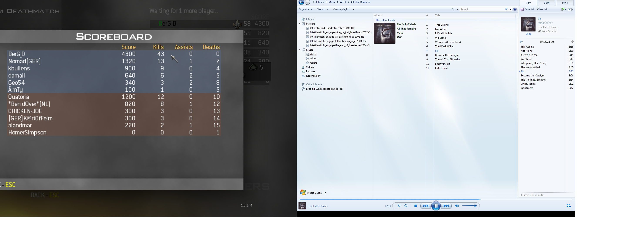
Task: Click the previous list arrow beside Unsaved list
Action: [x=521, y=42]
